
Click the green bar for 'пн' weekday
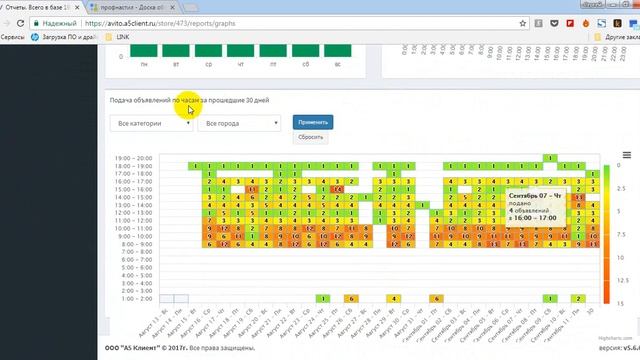(x=144, y=51)
